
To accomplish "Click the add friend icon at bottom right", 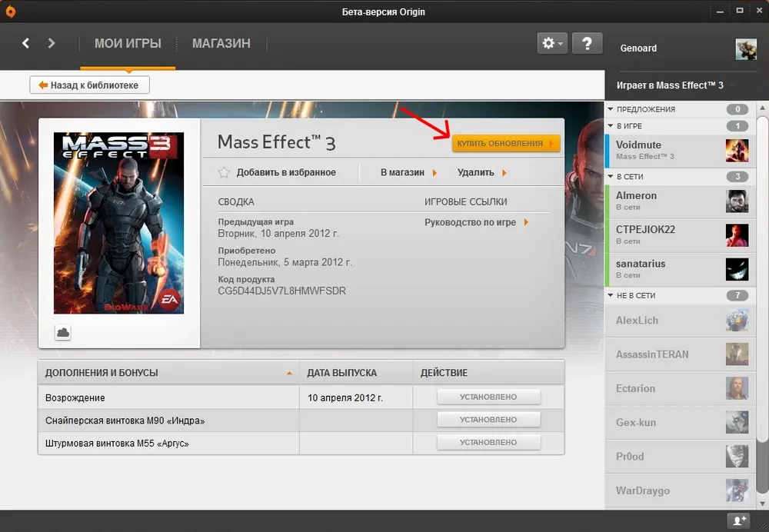I will point(739,520).
